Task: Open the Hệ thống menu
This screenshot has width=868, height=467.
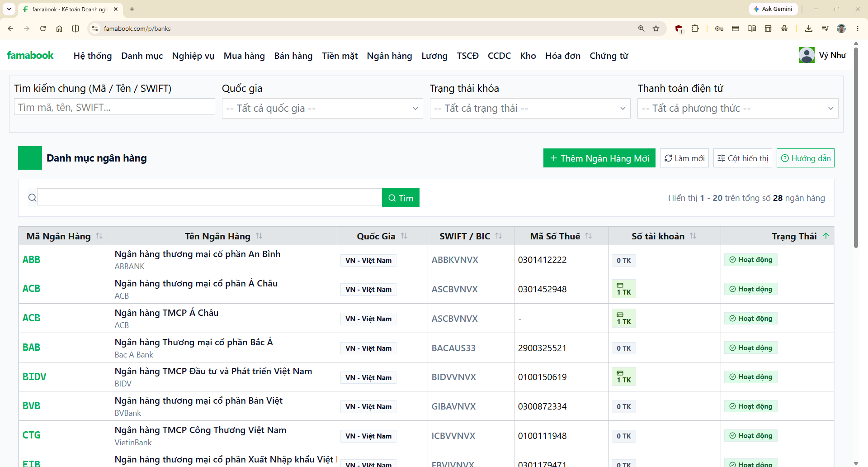Action: 93,56
